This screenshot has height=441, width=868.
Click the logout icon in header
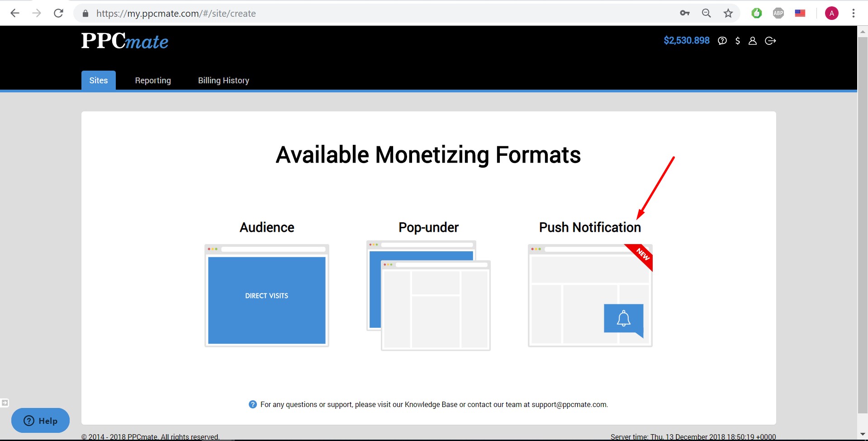[x=770, y=41]
